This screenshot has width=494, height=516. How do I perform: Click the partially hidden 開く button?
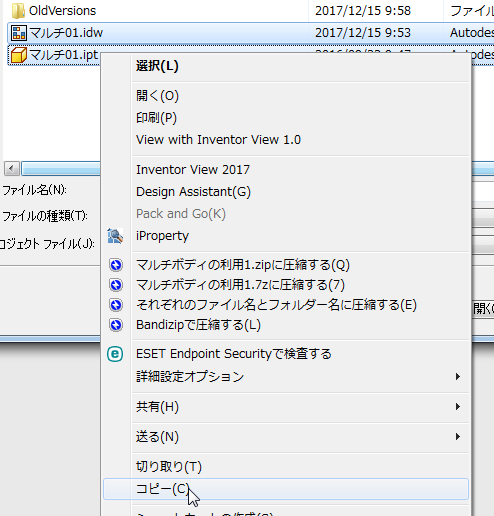(483, 309)
